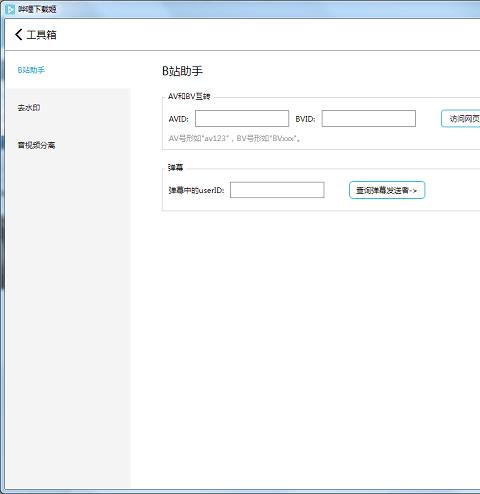Focus the 弹幕中的userID input field
This screenshot has height=494, width=480.
coord(277,190)
